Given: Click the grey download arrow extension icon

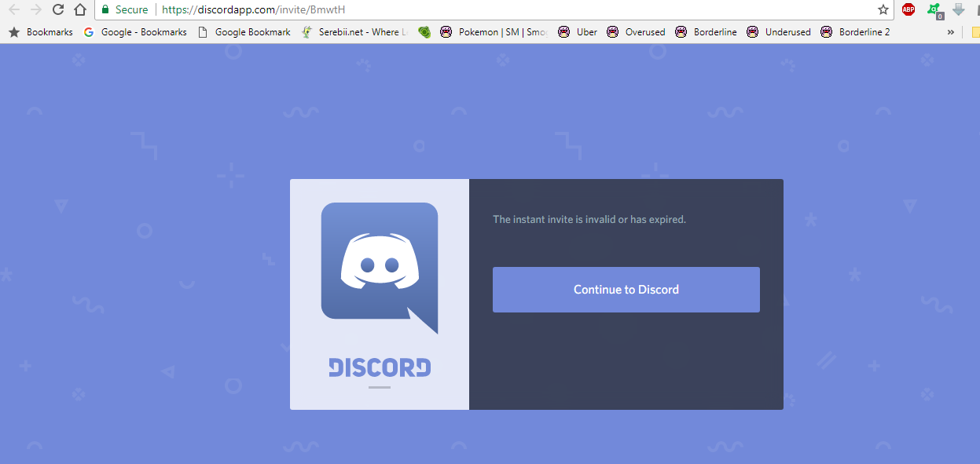Looking at the screenshot, I should coord(959,9).
